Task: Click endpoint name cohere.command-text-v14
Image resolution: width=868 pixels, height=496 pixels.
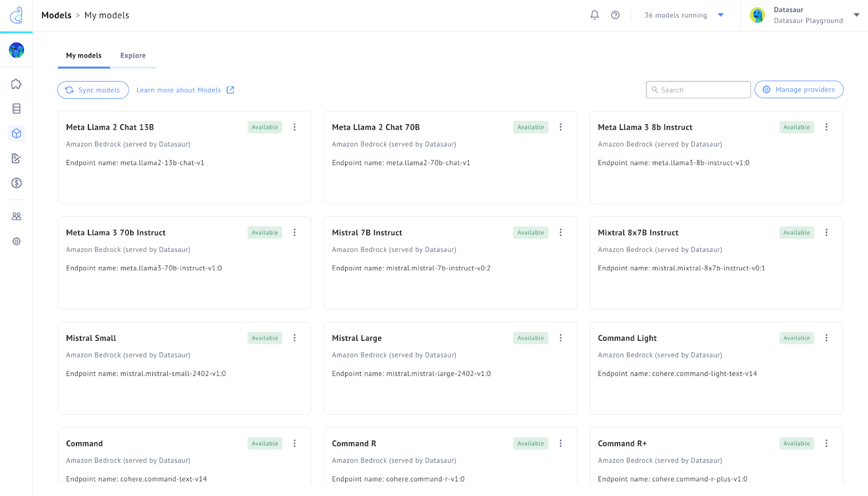Action: 164,479
